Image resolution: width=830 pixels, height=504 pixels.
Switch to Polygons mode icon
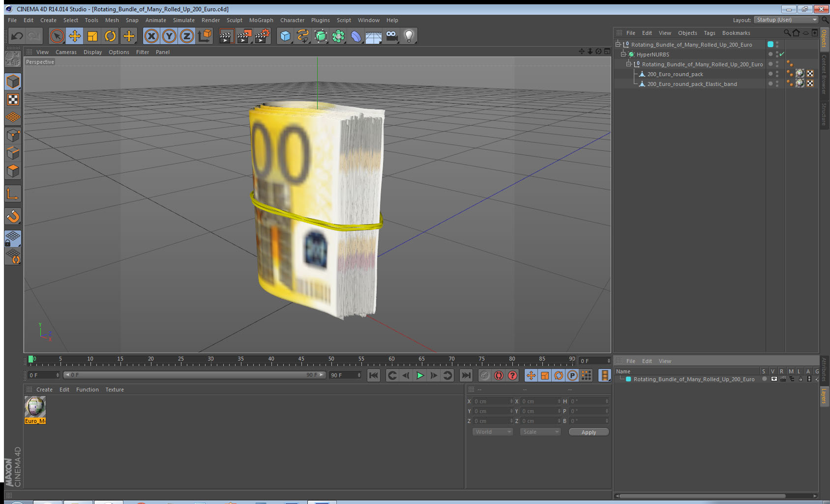(13, 170)
